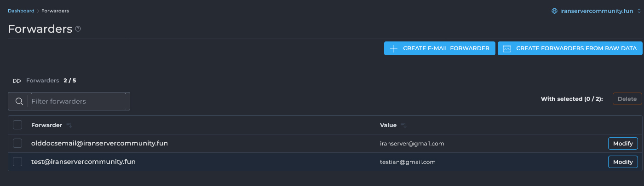644x186 pixels.
Task: Modify the test@iranservercommunity.fun forwarder
Action: 623,162
